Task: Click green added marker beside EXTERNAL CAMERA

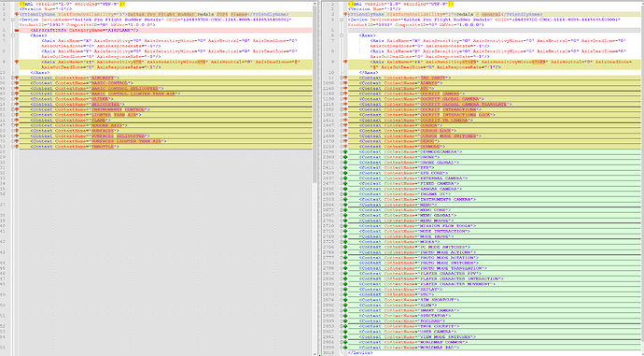Action: point(345,178)
